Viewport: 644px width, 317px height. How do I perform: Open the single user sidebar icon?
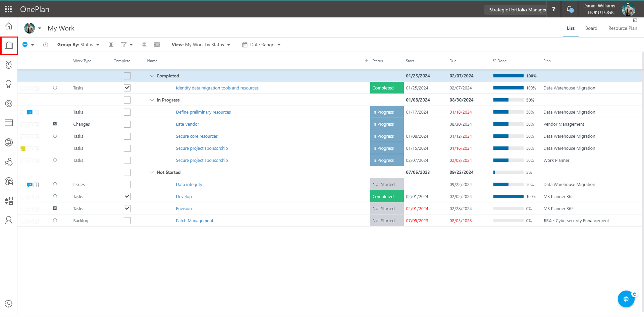point(9,220)
